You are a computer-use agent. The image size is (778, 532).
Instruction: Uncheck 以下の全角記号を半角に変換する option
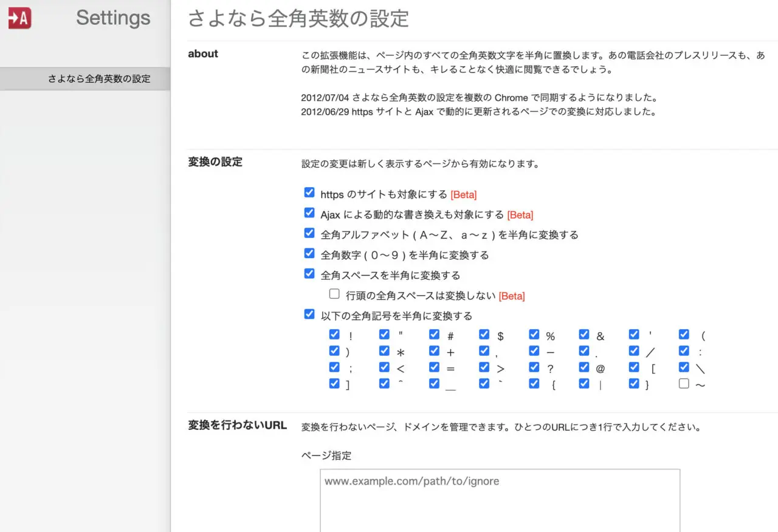pyautogui.click(x=309, y=313)
